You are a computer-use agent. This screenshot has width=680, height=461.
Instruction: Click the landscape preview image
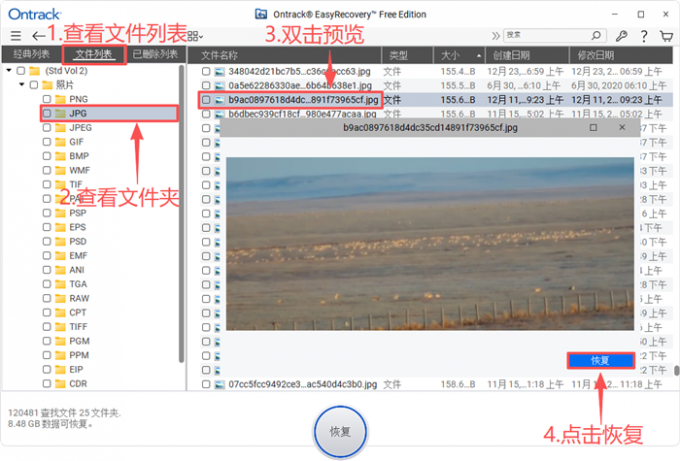coord(430,244)
